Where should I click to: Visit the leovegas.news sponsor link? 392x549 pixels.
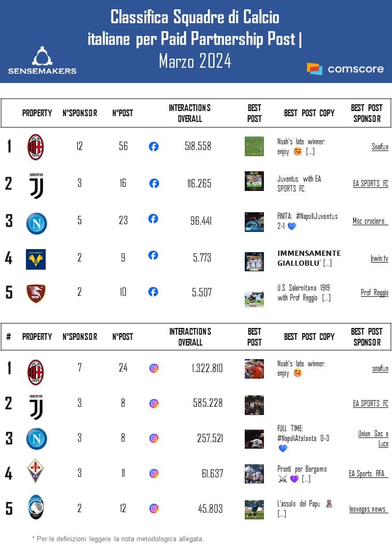click(x=368, y=509)
